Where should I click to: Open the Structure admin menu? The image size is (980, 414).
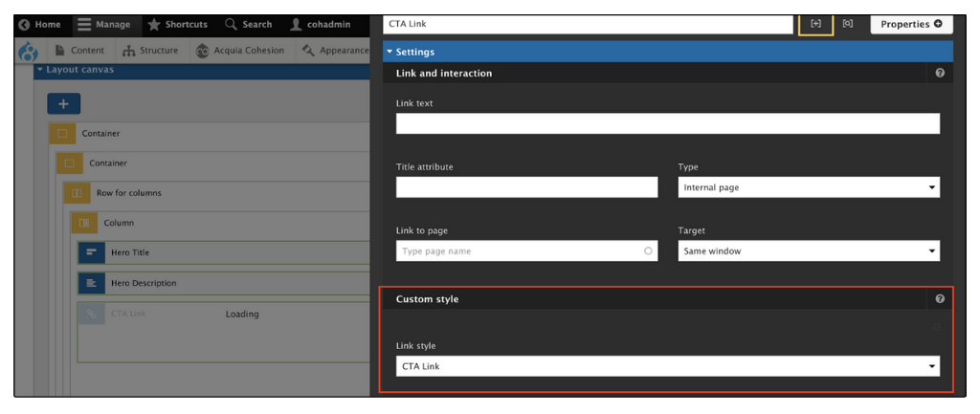pyautogui.click(x=150, y=51)
